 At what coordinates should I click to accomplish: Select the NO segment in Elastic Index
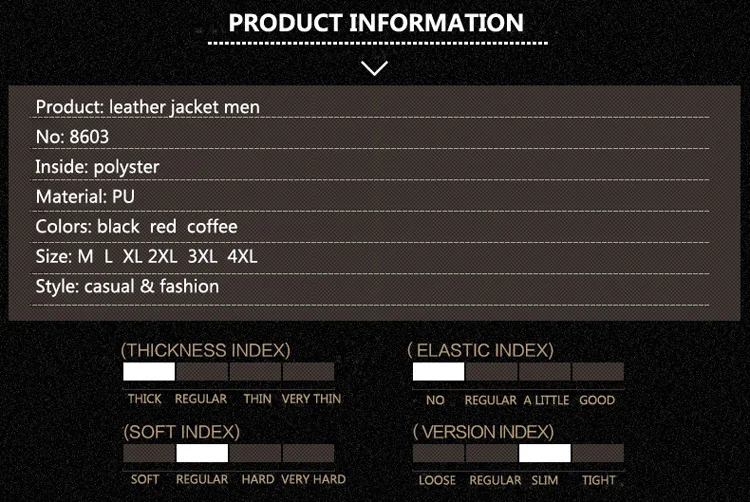click(438, 371)
